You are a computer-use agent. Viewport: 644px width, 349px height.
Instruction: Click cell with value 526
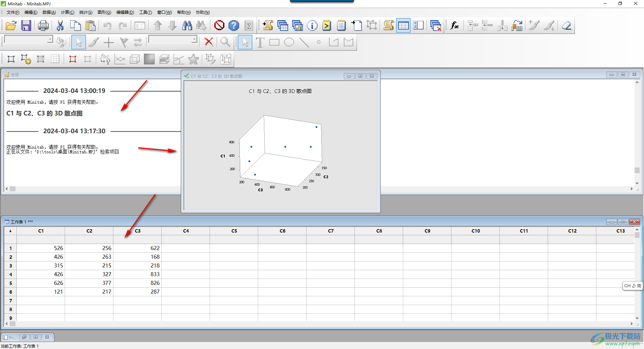click(41, 248)
